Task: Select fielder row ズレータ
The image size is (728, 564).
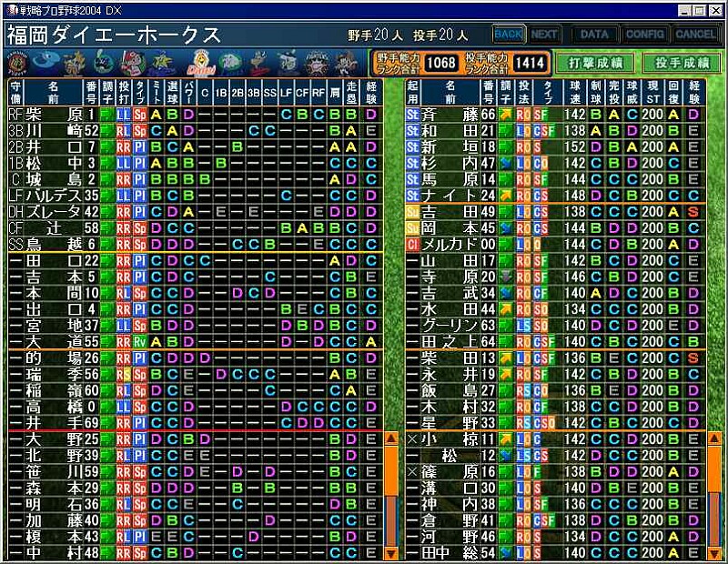Action: pos(195,212)
